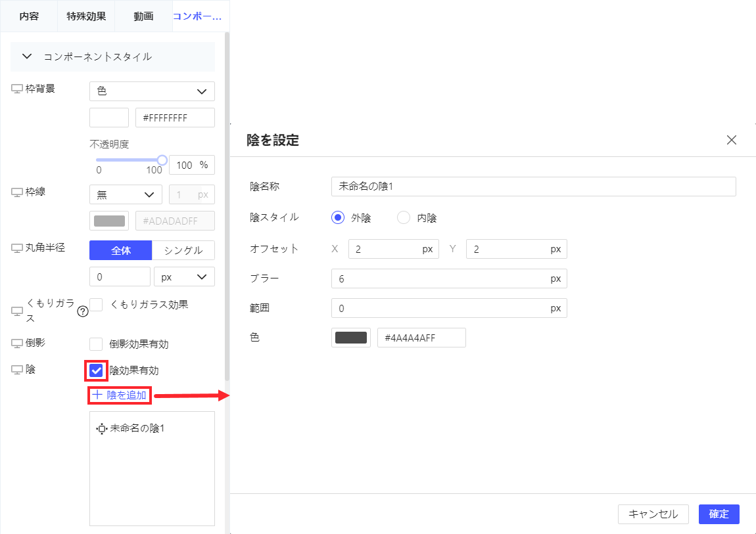Click the monitor icon beside 枠背景
This screenshot has width=756, height=534.
[x=17, y=89]
